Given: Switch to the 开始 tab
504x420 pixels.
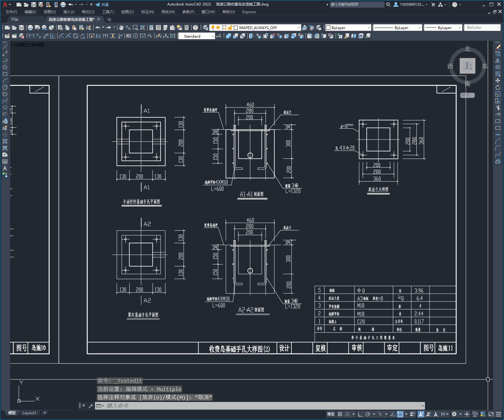Looking at the screenshot, I should pos(15,19).
